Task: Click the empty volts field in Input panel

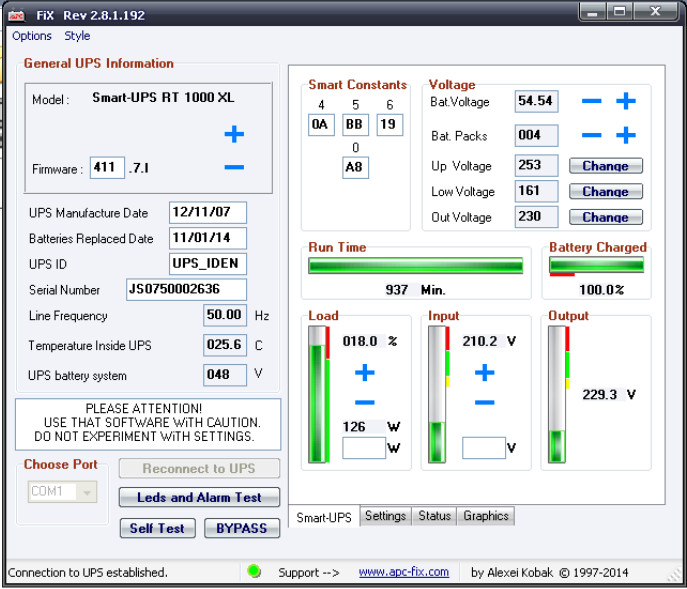Action: click(484, 448)
